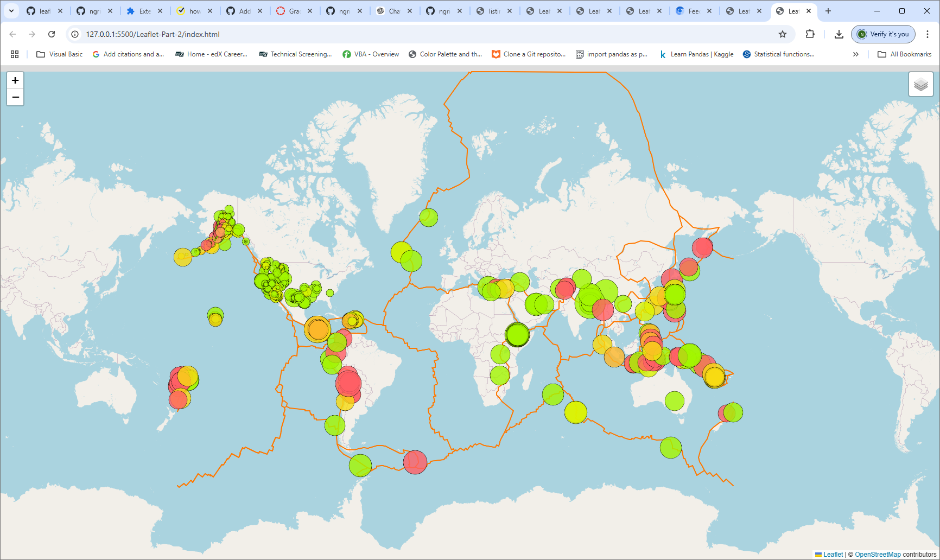View site information icon in address bar

click(x=75, y=34)
